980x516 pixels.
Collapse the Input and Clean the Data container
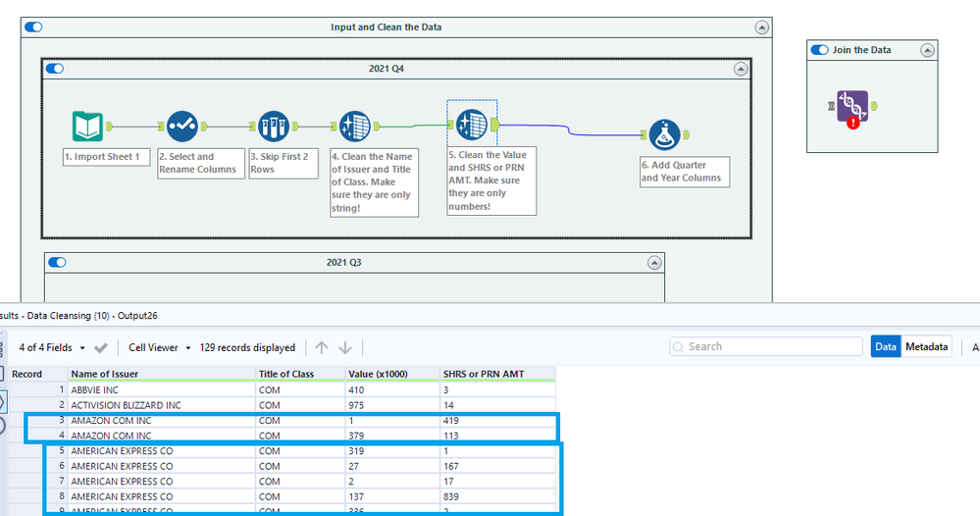coord(761,27)
